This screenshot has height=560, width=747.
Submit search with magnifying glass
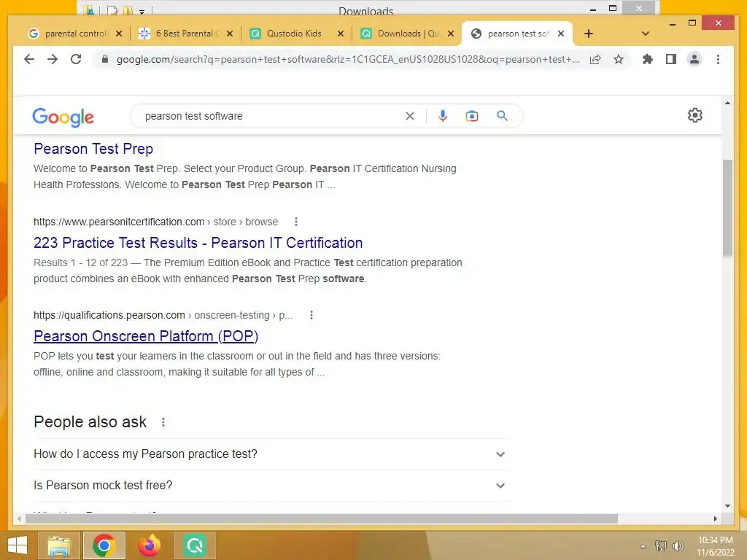(502, 116)
